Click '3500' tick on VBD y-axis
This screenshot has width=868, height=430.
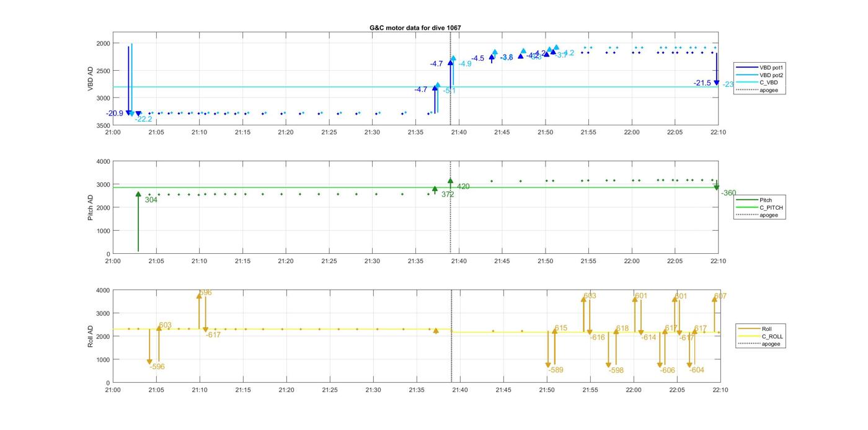point(103,125)
